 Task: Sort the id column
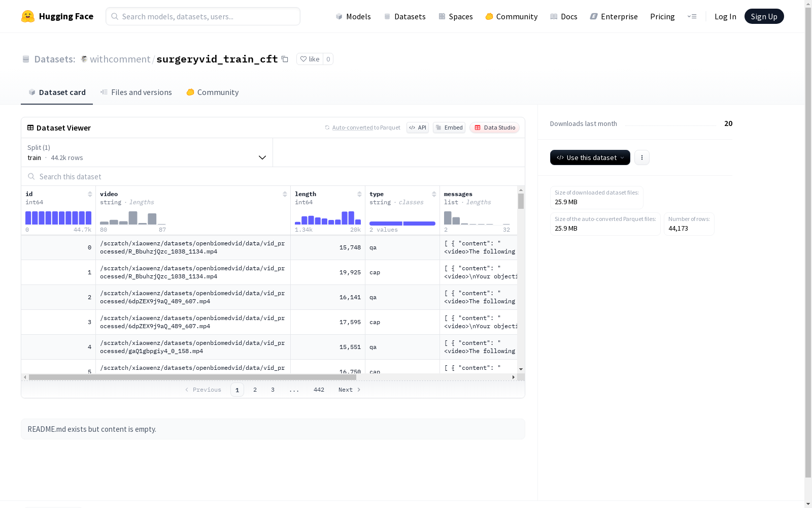[x=90, y=194]
